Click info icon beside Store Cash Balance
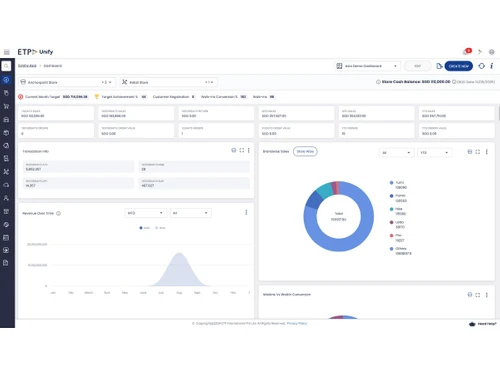This screenshot has width=500, height=375. [x=378, y=82]
